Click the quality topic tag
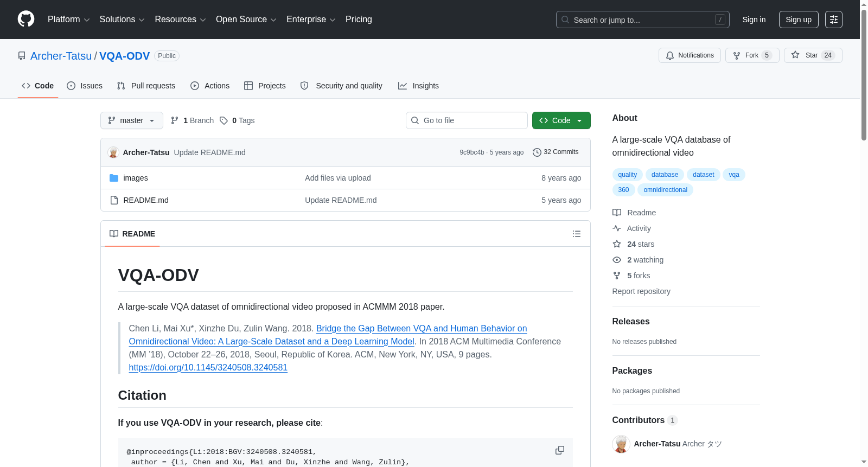868x467 pixels. point(628,175)
